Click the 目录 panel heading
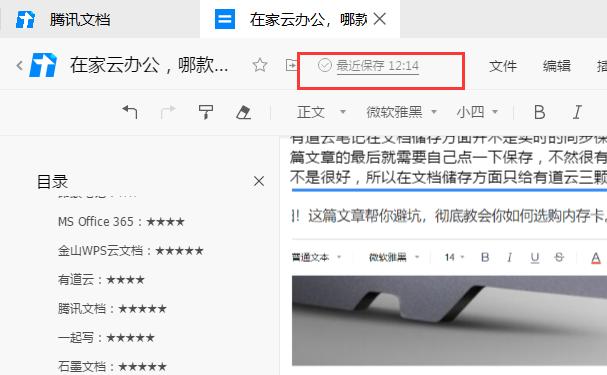The image size is (607, 375). pyautogui.click(x=52, y=182)
